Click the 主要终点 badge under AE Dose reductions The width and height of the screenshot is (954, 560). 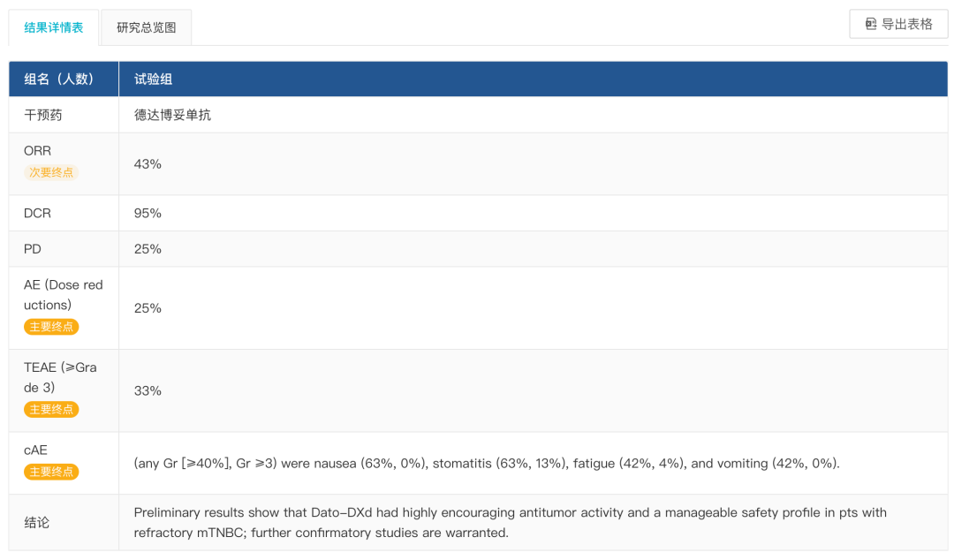point(51,327)
